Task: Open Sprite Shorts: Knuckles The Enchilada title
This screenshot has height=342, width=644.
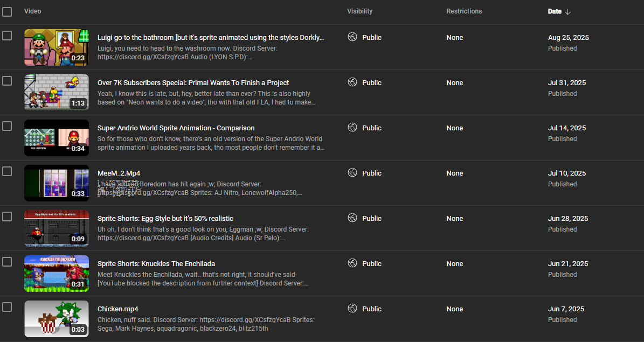Action: [156, 263]
